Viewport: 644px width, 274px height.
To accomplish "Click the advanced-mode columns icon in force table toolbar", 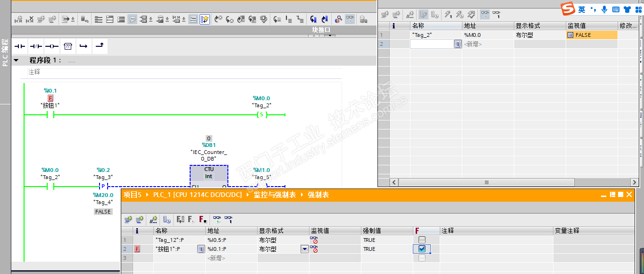I will click(x=167, y=219).
